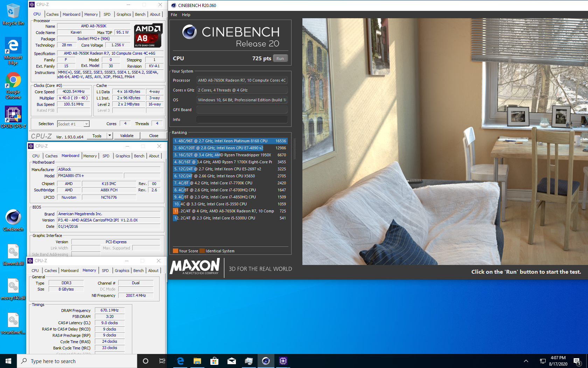Click the MAXON logo
The height and width of the screenshot is (368, 588).
click(x=195, y=266)
